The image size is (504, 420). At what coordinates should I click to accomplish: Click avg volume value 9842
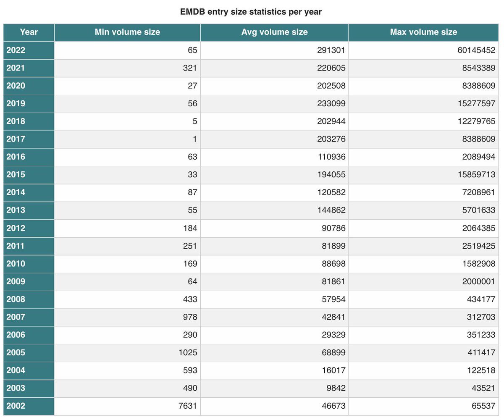tap(336, 388)
